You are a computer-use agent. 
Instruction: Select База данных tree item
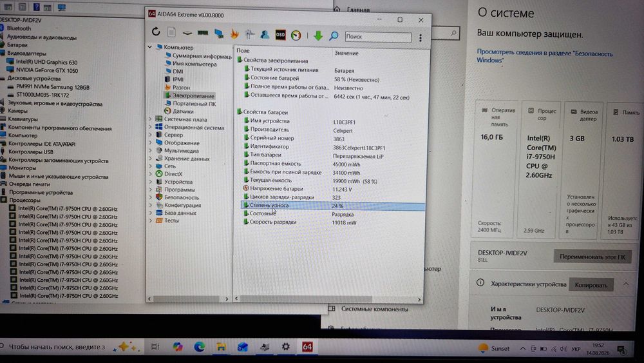(x=176, y=213)
